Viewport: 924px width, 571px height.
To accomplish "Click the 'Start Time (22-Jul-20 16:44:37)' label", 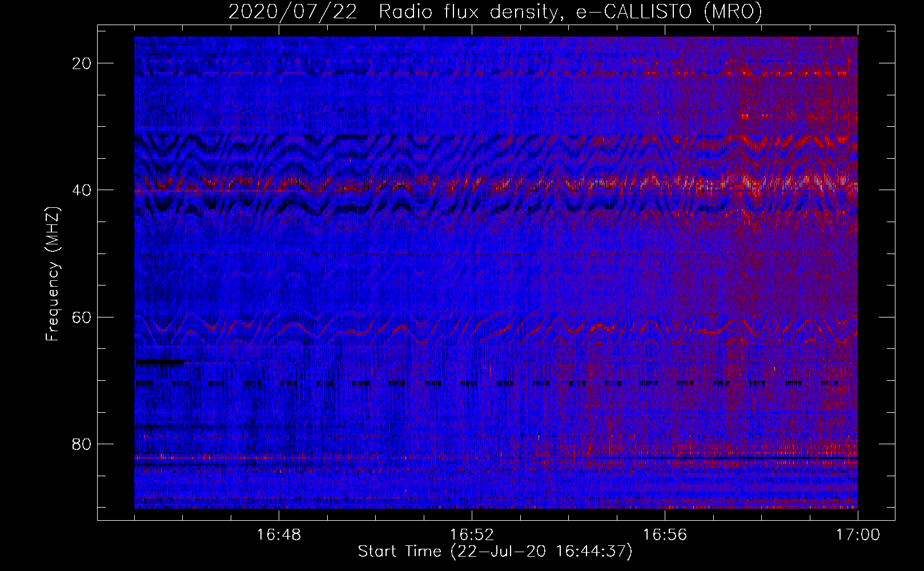I will point(495,552).
